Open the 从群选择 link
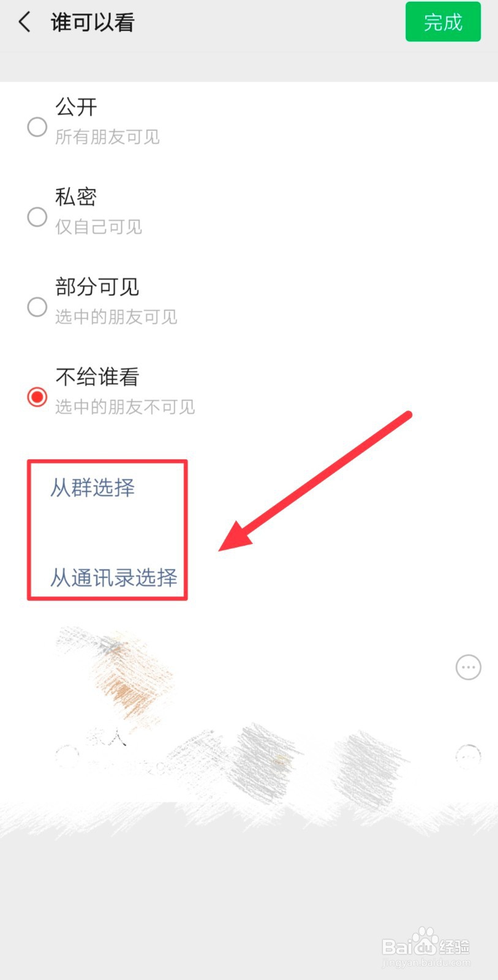The width and height of the screenshot is (498, 980). (x=92, y=488)
